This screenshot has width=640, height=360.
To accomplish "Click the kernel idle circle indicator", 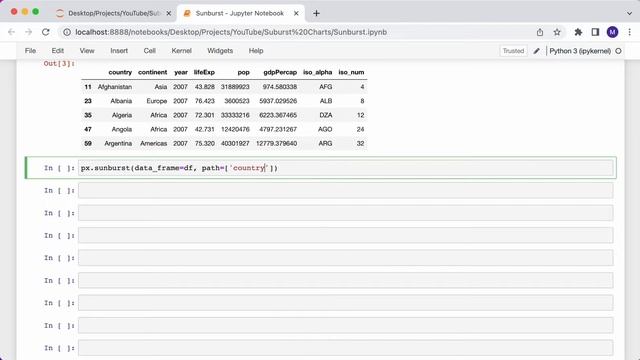I will point(618,51).
